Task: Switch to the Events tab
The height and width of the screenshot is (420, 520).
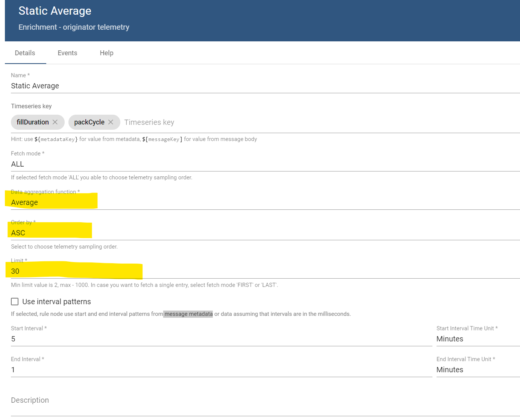Action: coord(67,53)
